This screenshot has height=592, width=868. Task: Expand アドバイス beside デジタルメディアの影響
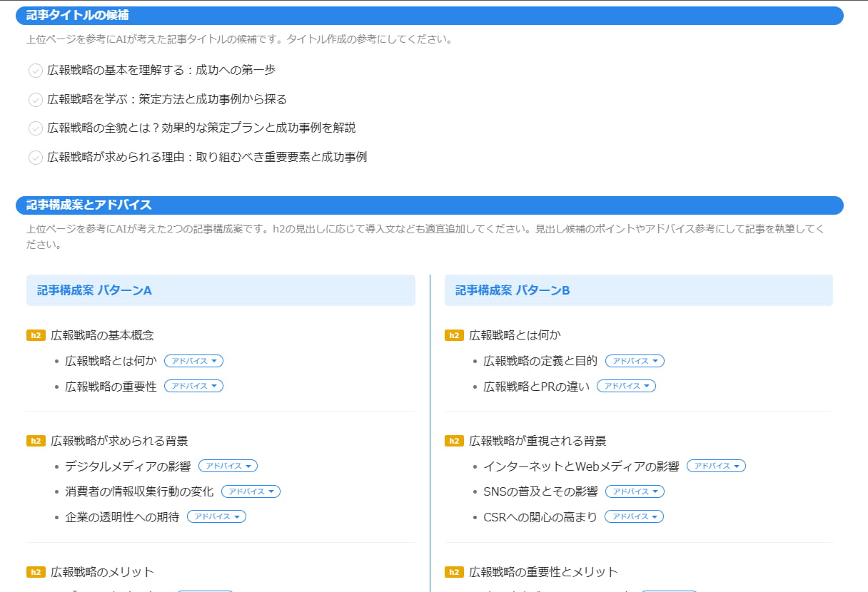point(228,466)
